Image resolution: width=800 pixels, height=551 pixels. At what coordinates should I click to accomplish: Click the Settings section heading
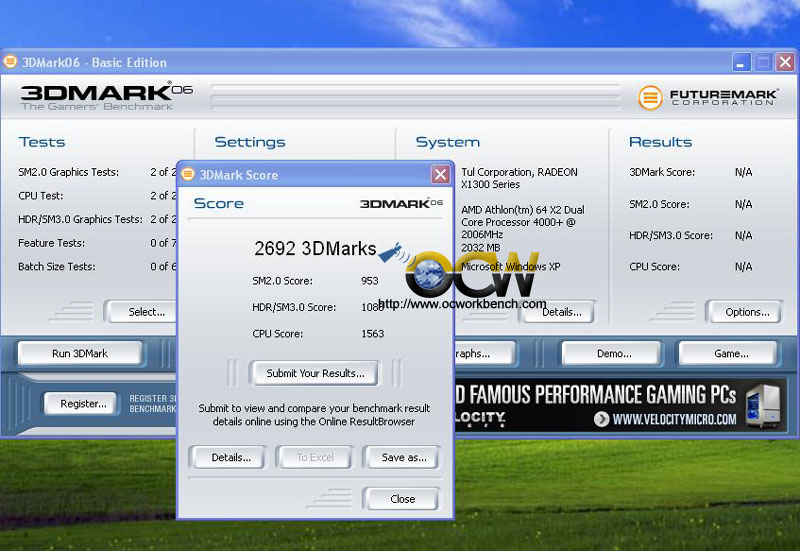[249, 142]
